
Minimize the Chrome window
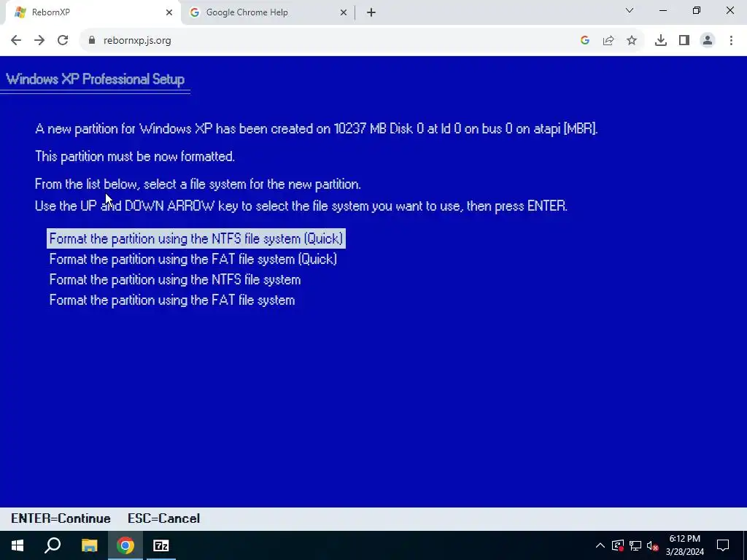(663, 10)
